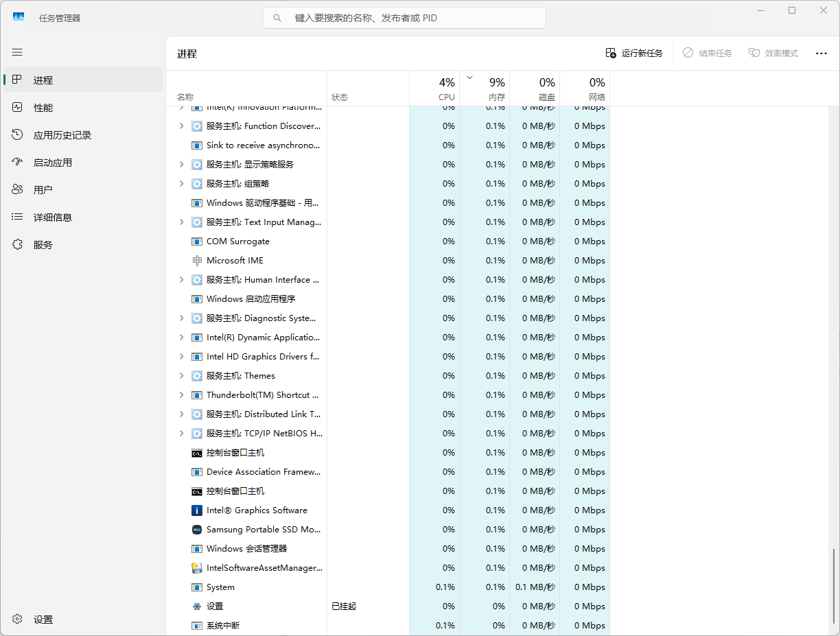The image size is (840, 636).
Task: Expand 服务主机: Text Input Manag... row
Action: point(181,222)
